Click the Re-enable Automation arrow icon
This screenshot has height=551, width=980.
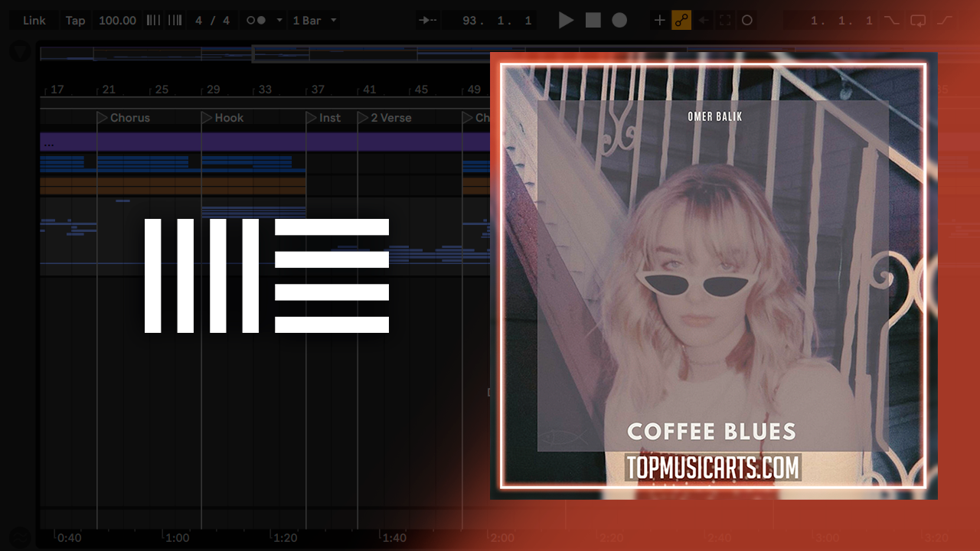tap(704, 21)
